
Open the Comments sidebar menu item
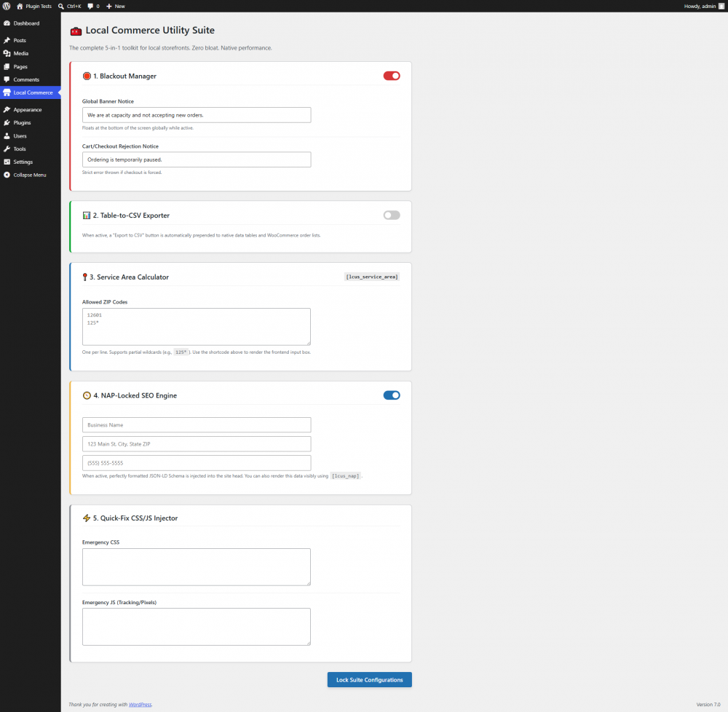[x=30, y=80]
